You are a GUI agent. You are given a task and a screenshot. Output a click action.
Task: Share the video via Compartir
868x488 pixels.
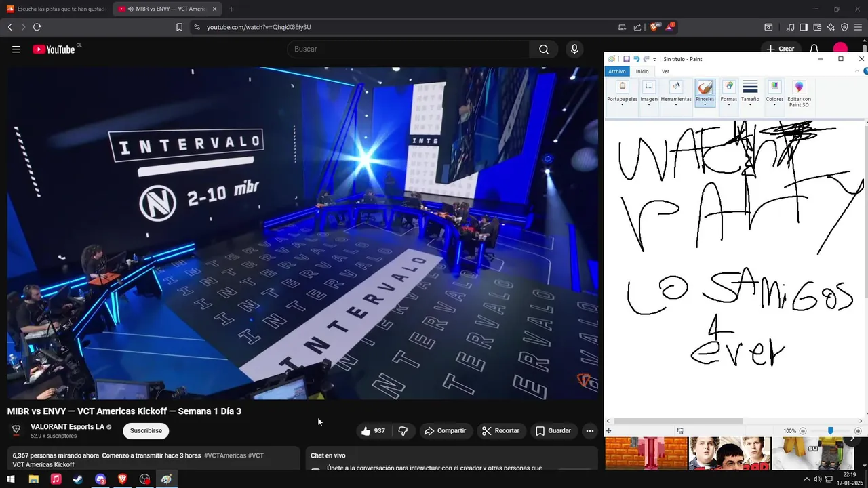pos(445,431)
